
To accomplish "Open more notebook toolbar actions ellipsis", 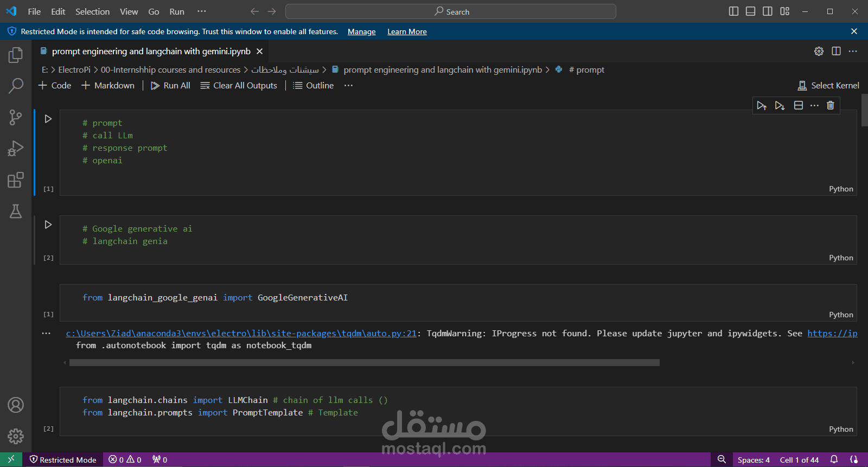I will coord(348,85).
